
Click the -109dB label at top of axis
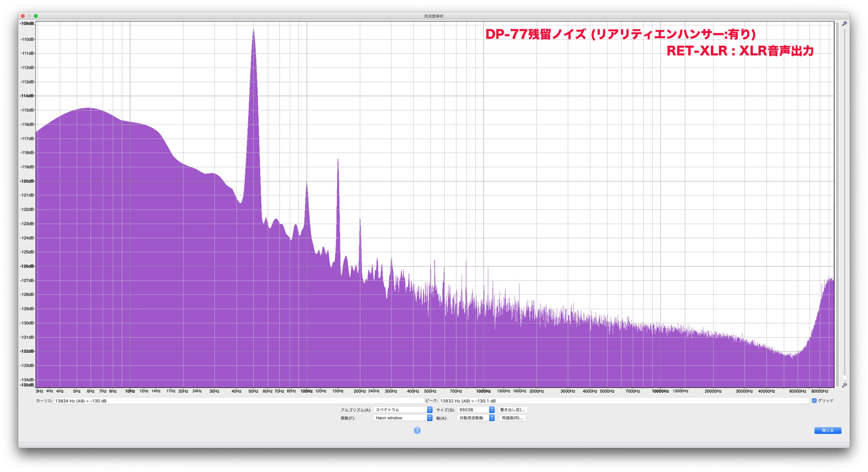click(x=27, y=23)
